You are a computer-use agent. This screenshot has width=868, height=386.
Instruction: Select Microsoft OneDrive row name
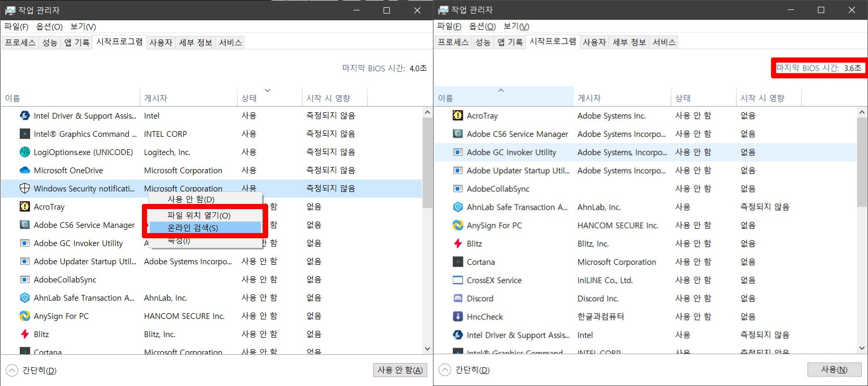68,170
